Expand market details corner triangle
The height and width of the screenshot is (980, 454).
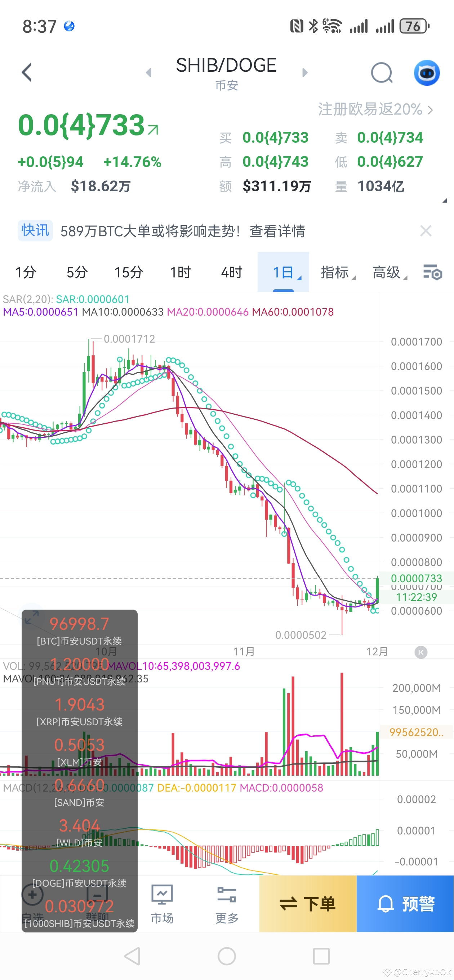[444, 200]
